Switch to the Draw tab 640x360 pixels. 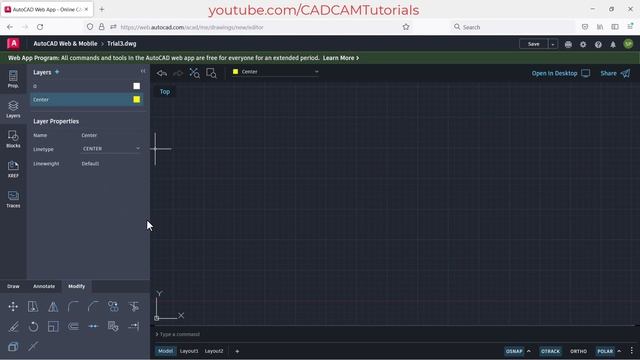pos(13,286)
